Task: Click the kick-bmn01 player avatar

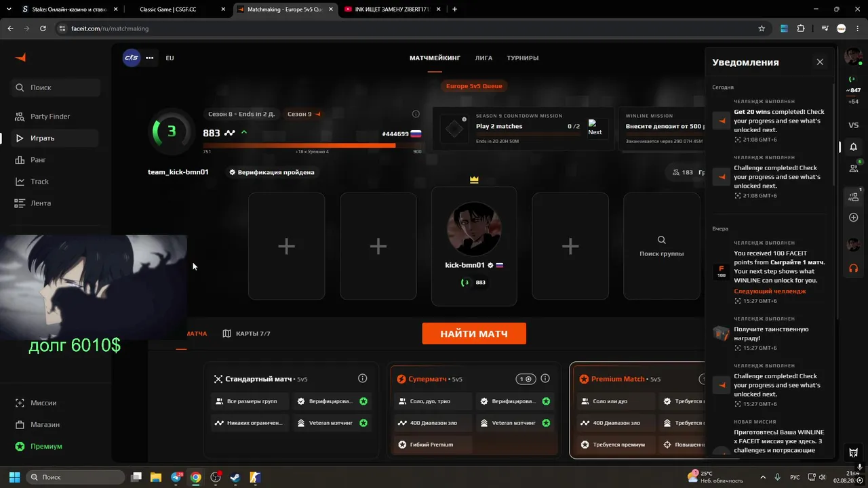Action: [x=474, y=228]
